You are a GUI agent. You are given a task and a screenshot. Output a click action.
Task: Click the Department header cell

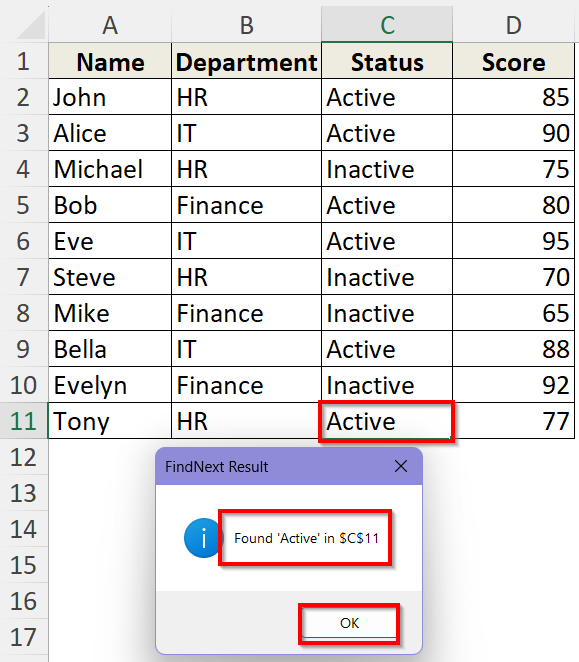(x=246, y=61)
